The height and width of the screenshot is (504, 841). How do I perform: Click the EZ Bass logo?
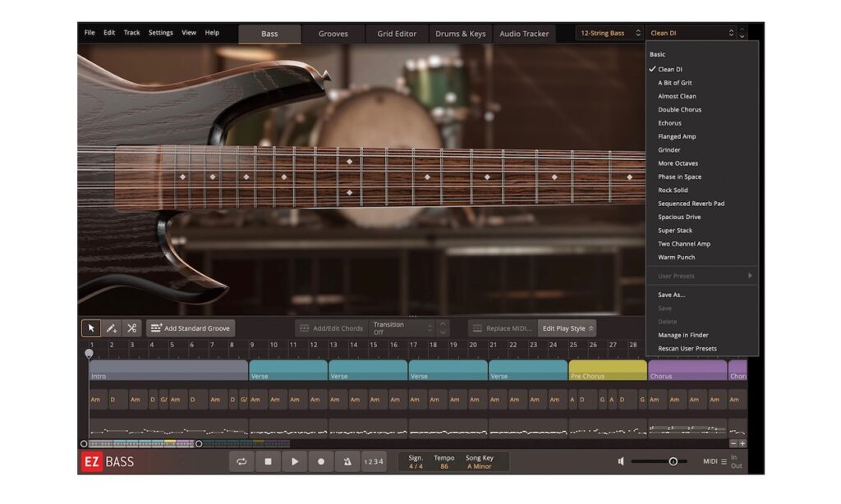pyautogui.click(x=108, y=461)
